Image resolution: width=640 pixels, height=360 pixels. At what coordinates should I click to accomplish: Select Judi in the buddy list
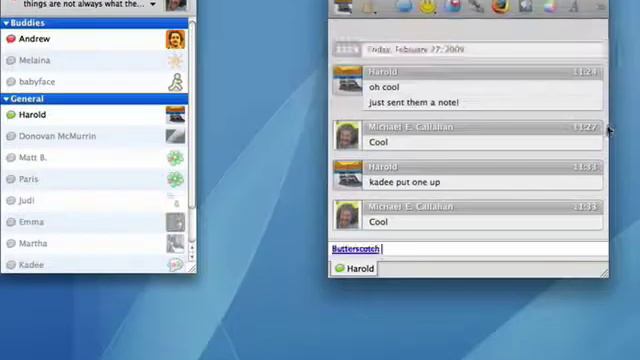coord(94,200)
